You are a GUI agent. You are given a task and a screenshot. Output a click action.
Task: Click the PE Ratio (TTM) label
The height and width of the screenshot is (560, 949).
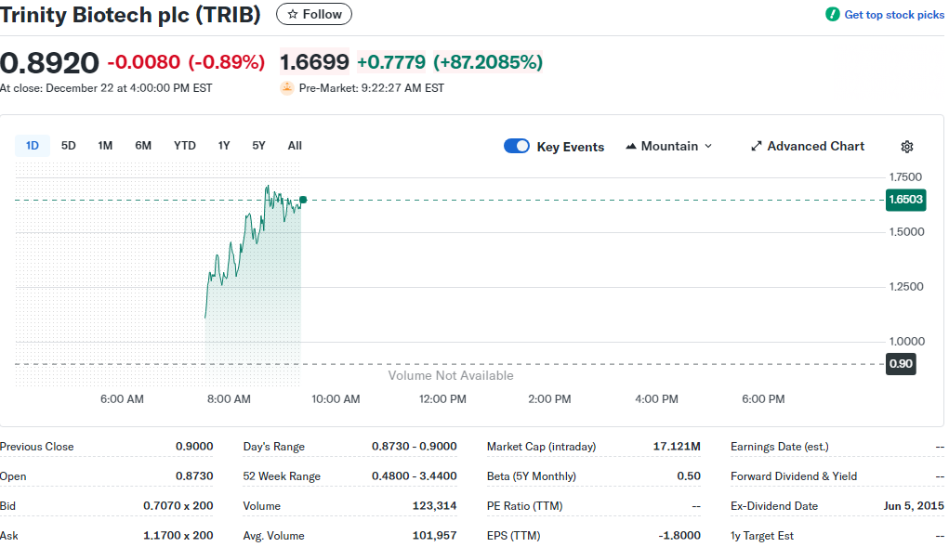pos(525,505)
